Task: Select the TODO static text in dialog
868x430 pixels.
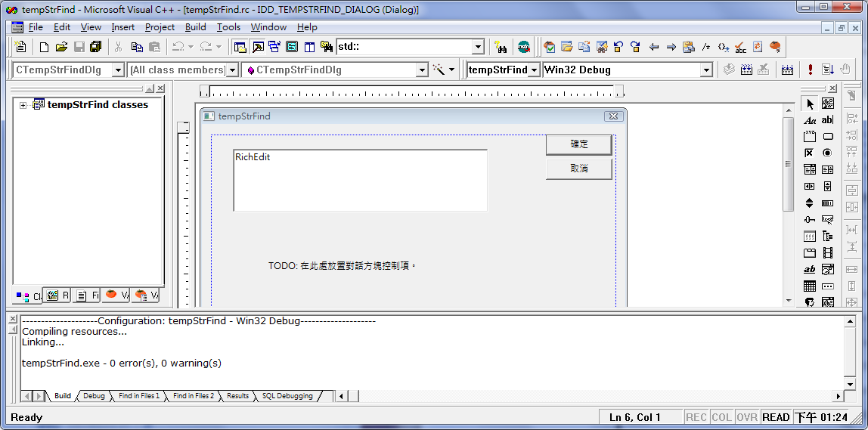Action: tap(342, 266)
